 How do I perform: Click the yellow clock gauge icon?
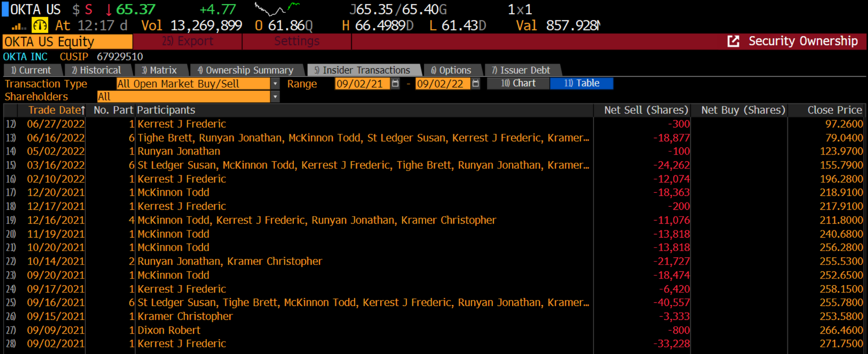[x=40, y=26]
